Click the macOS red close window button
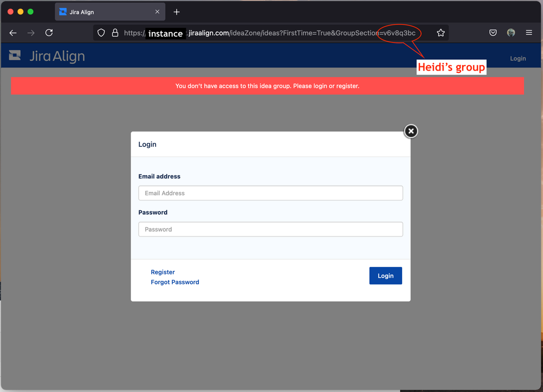The image size is (543, 392). [10, 12]
